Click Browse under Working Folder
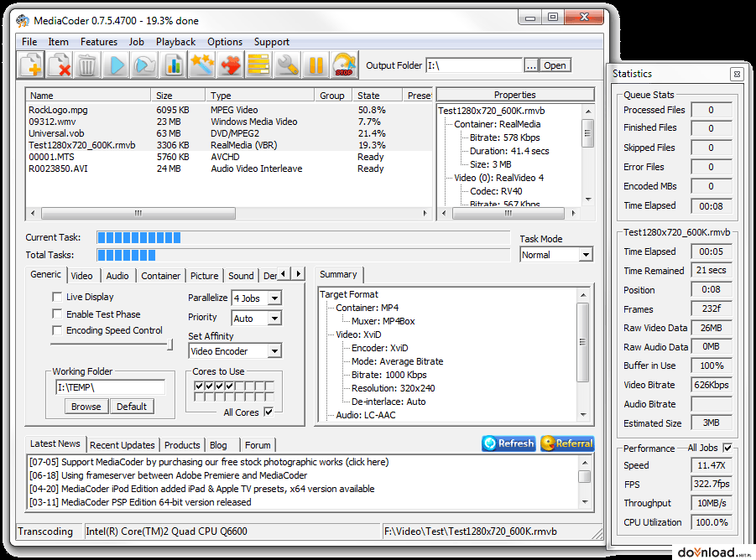The height and width of the screenshot is (560, 756). 86,407
